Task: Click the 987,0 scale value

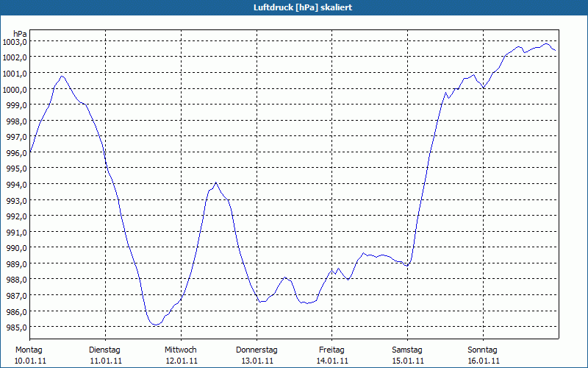Action: tap(16, 296)
